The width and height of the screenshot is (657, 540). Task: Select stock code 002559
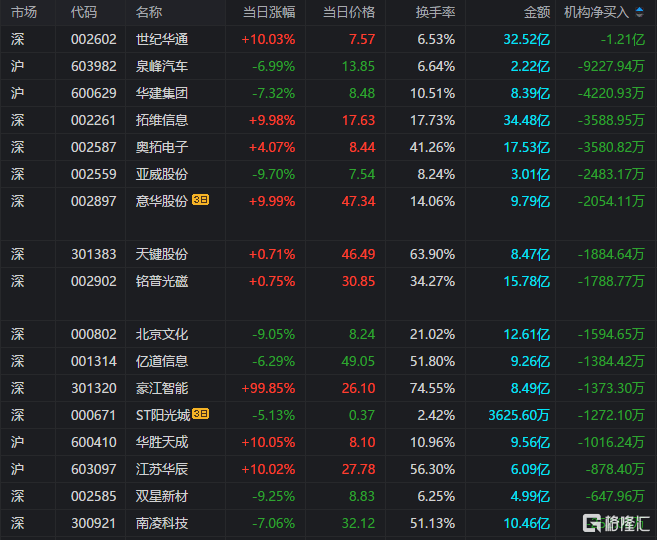point(93,174)
